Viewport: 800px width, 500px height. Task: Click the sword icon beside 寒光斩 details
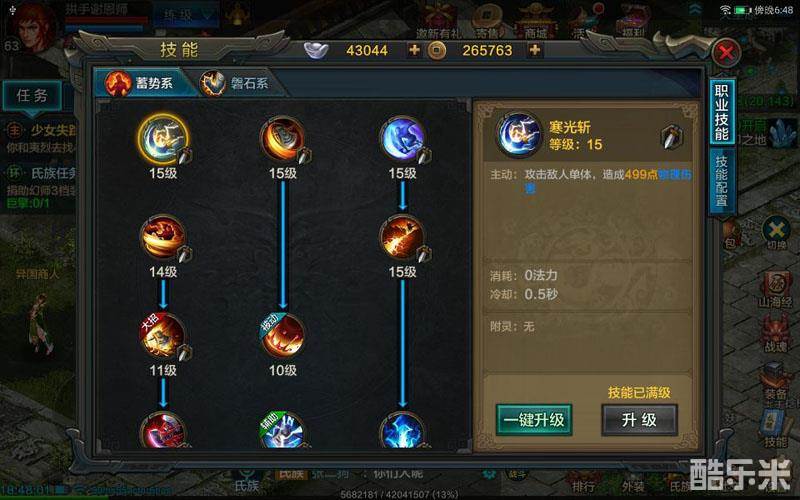click(670, 137)
